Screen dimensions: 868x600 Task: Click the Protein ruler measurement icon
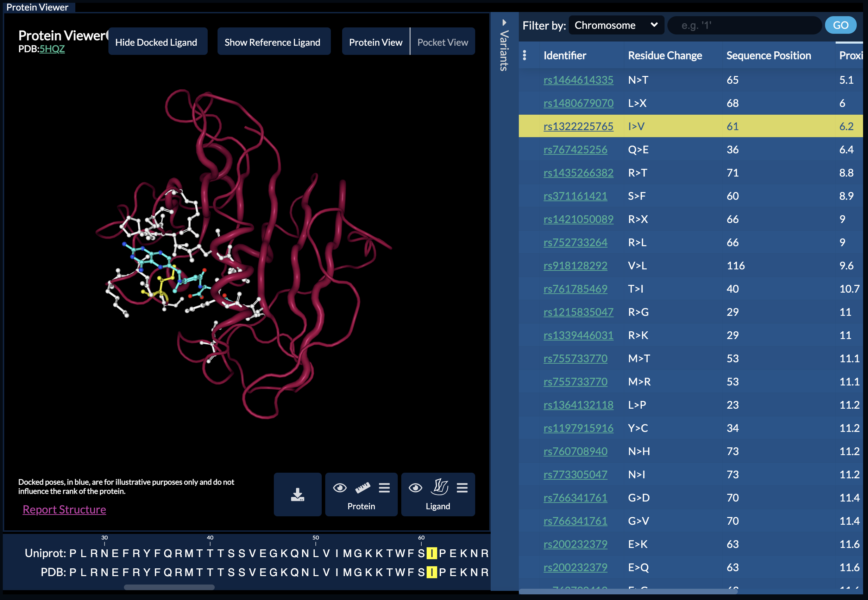point(362,488)
